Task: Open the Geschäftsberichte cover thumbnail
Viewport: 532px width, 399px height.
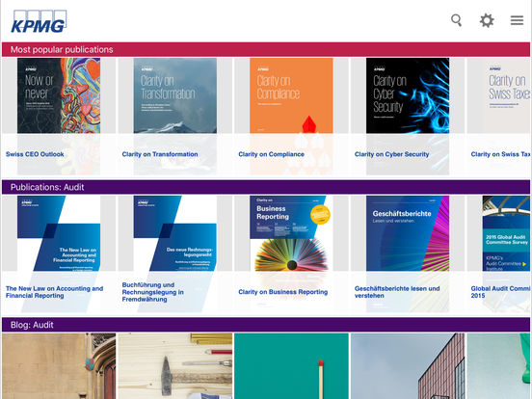Action: tap(408, 233)
